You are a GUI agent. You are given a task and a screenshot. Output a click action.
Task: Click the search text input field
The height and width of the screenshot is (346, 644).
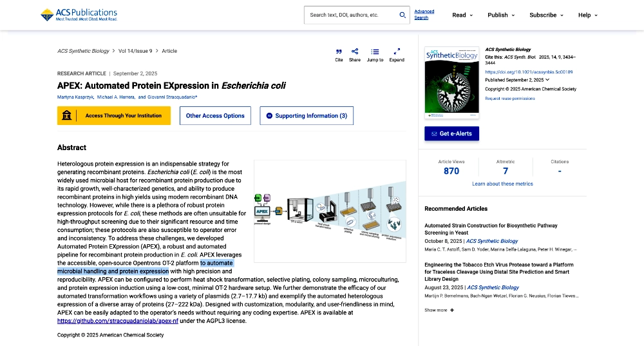coord(351,15)
